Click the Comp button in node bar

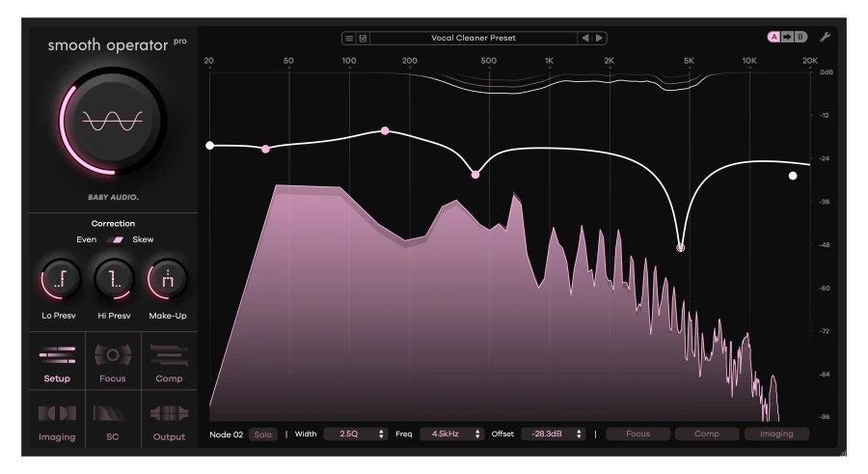[x=707, y=434]
